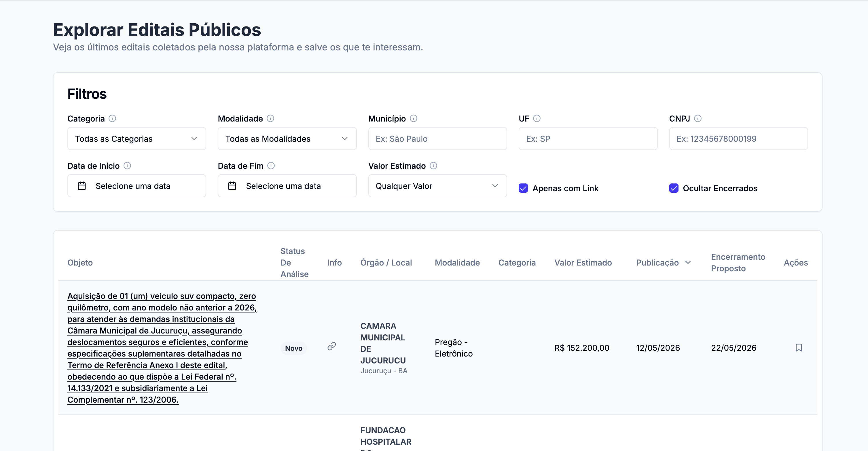The height and width of the screenshot is (451, 868).
Task: Click the Explorar Editais Públicos title
Action: point(157,30)
